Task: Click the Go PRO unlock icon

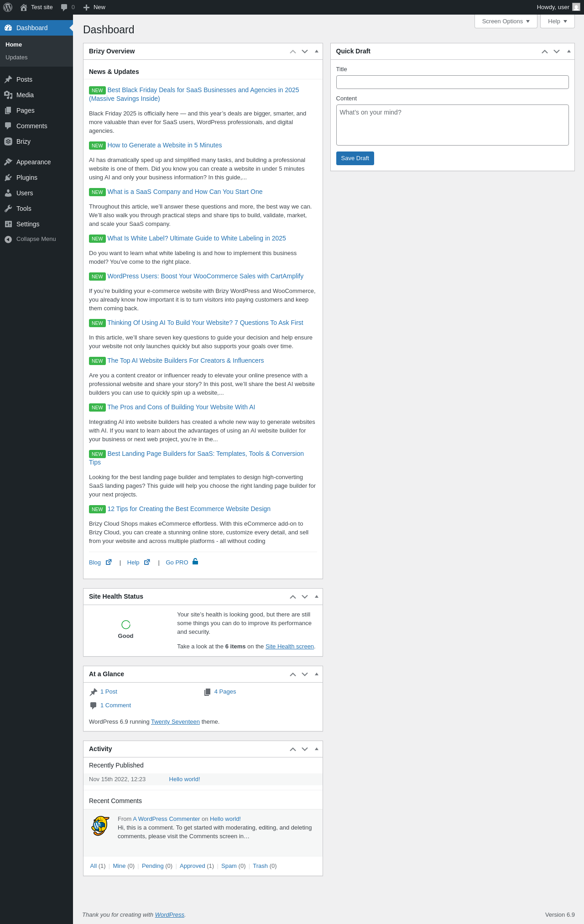Action: [195, 562]
